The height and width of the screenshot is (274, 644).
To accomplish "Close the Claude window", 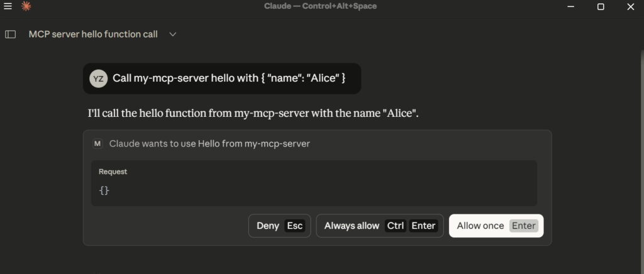I will (x=631, y=6).
